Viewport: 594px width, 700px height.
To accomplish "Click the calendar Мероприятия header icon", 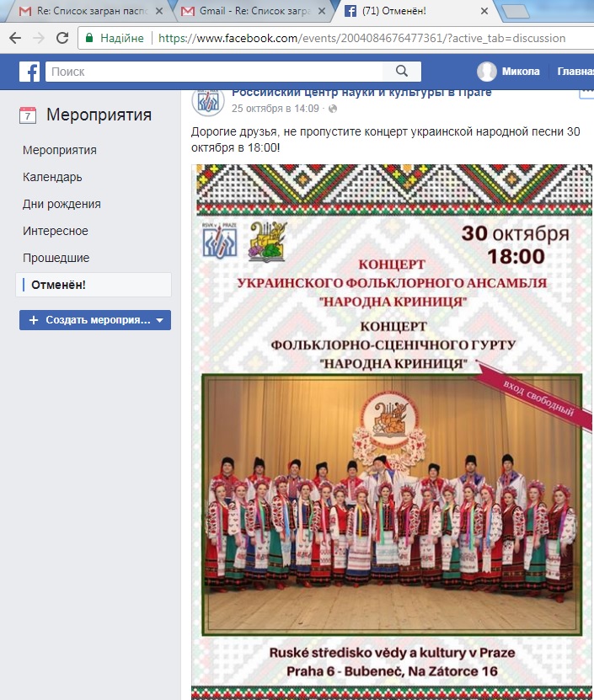I will (x=28, y=115).
